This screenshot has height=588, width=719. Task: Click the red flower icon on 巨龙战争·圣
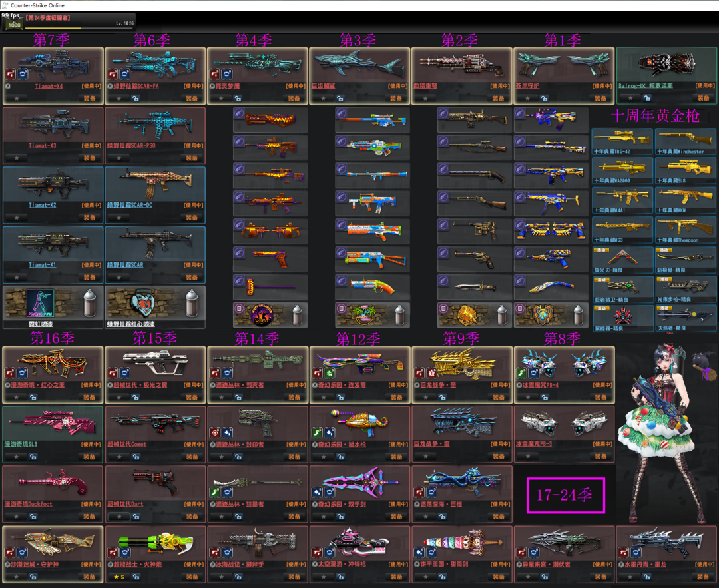[431, 373]
